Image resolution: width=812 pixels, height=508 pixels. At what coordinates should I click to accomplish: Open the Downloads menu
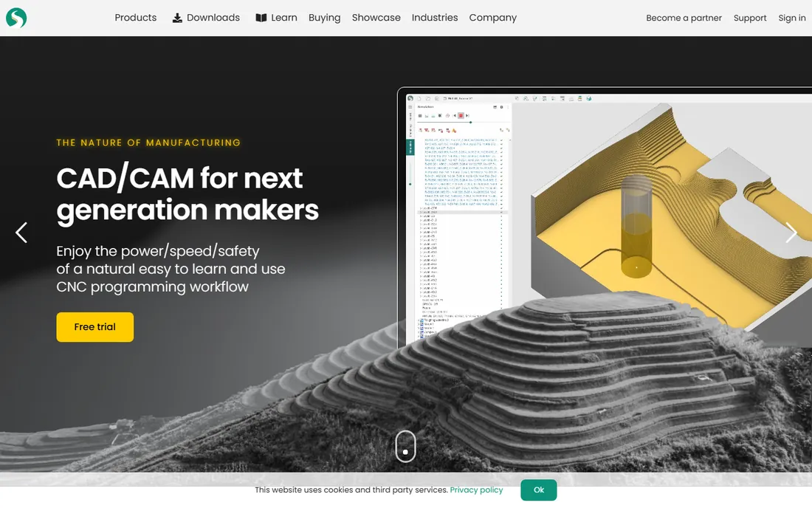tap(206, 18)
